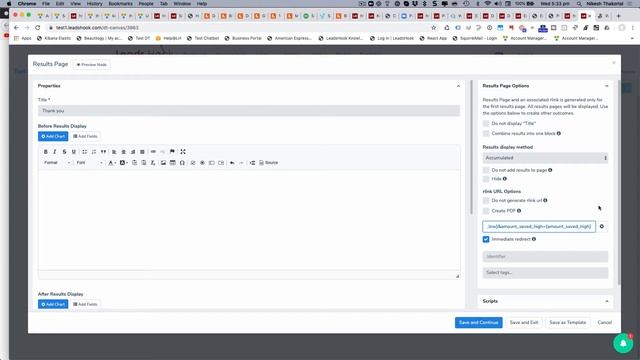640x360 pixels.
Task: Align text left in the editor
Action: (114, 152)
